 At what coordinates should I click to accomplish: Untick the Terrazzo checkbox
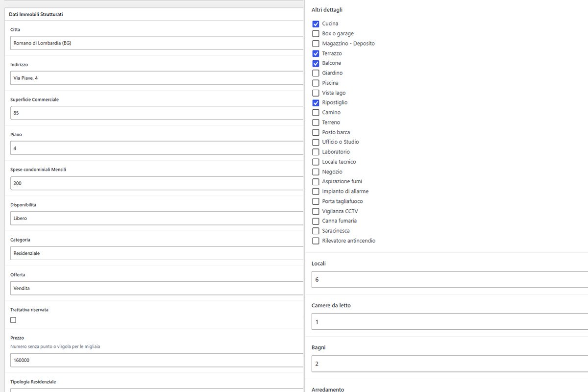click(316, 53)
